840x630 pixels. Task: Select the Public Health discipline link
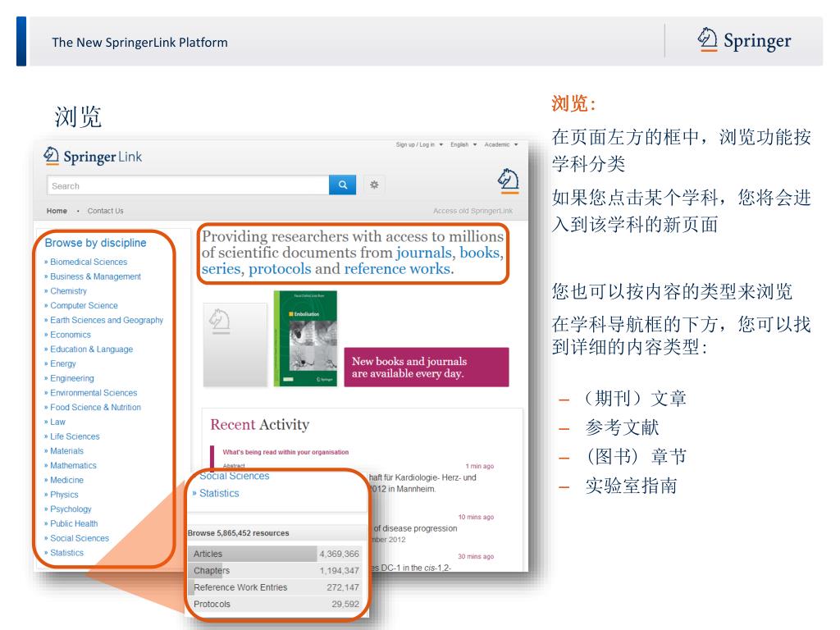[74, 523]
